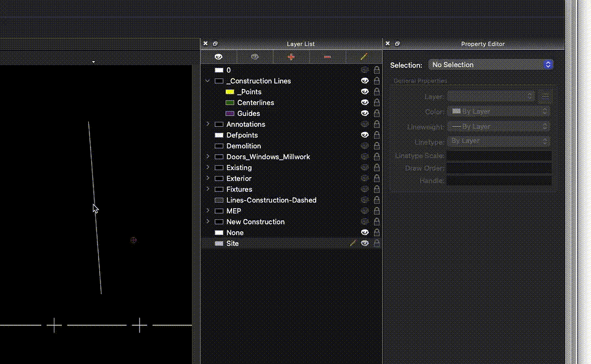The height and width of the screenshot is (364, 591).
Task: Hide the Guides layer
Action: pos(365,114)
